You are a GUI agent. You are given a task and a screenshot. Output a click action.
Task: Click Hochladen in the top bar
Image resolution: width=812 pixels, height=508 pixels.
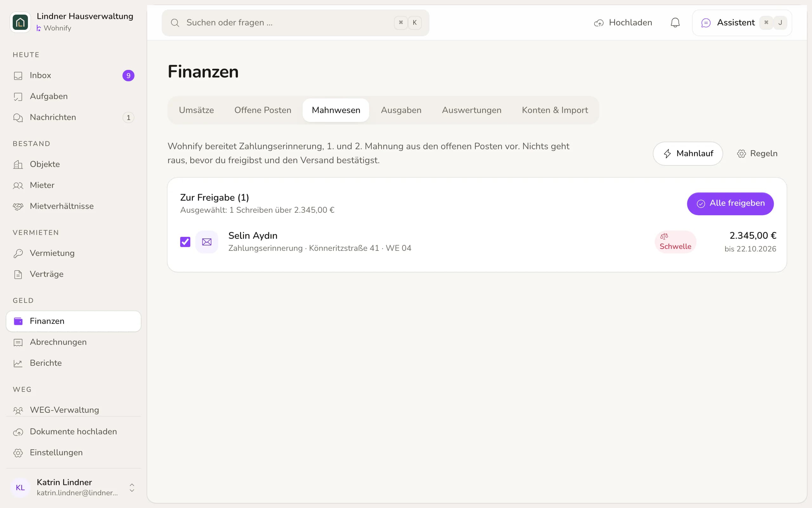(623, 23)
